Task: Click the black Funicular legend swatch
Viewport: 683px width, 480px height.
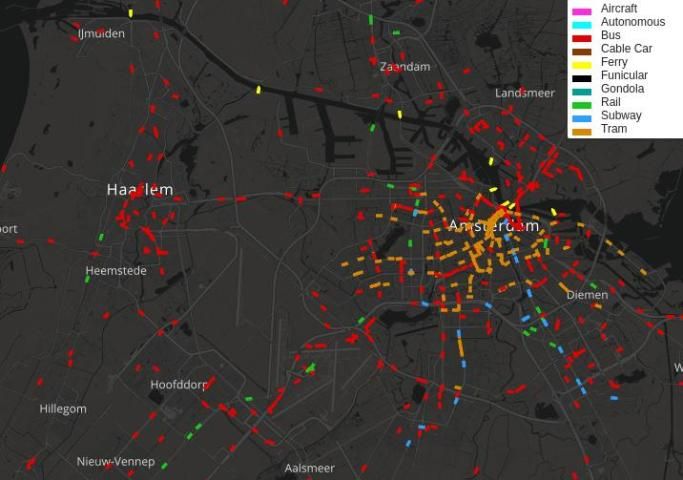Action: (582, 78)
